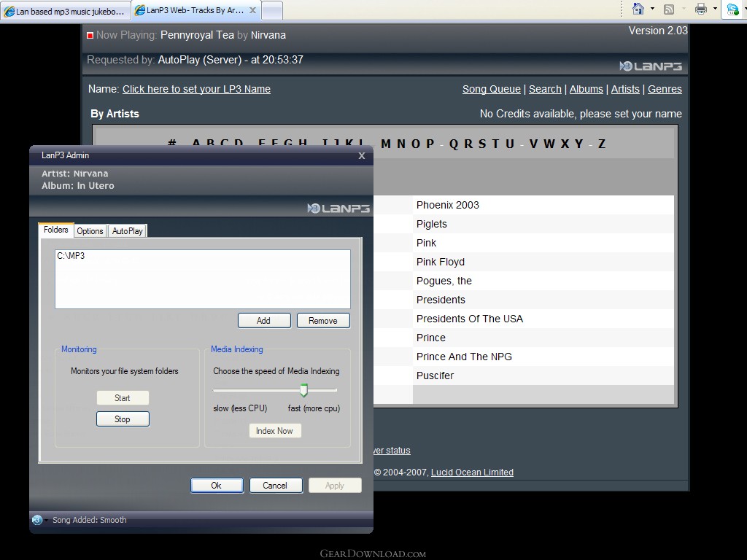Click the Print icon in browser toolbar
747x560 pixels.
pyautogui.click(x=701, y=9)
